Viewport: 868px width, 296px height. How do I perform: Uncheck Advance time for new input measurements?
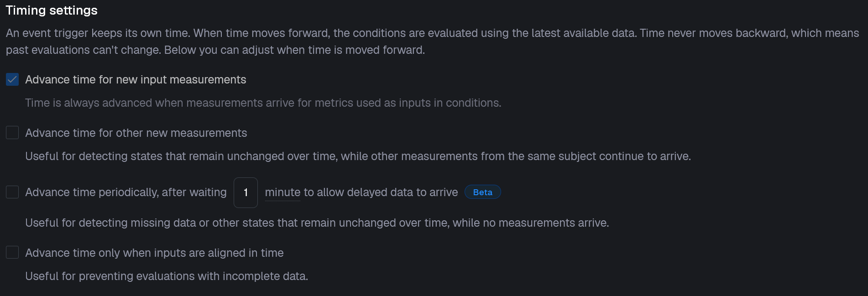(x=12, y=79)
